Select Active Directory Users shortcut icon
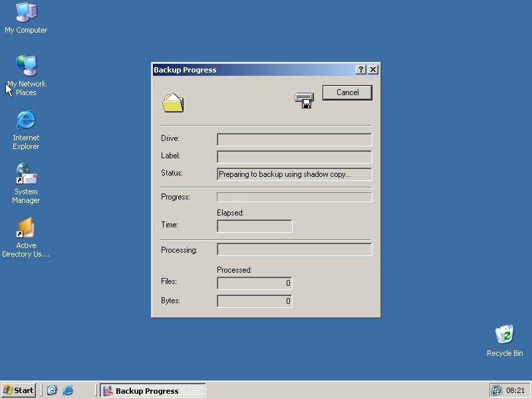This screenshot has width=532, height=399. tap(26, 237)
